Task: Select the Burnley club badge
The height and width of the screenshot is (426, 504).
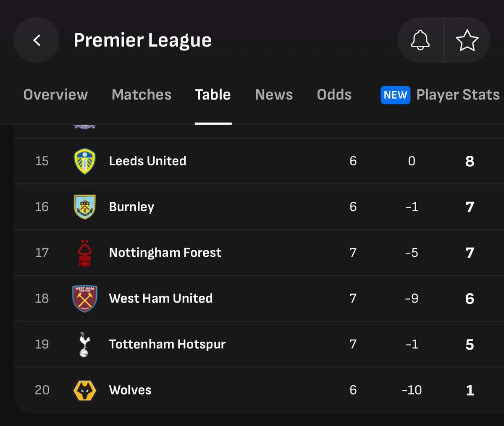Action: point(85,207)
